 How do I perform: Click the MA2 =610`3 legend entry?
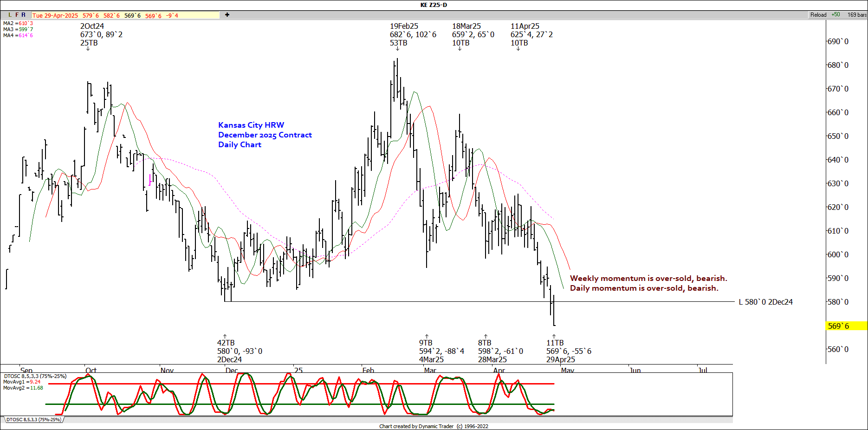(x=18, y=23)
